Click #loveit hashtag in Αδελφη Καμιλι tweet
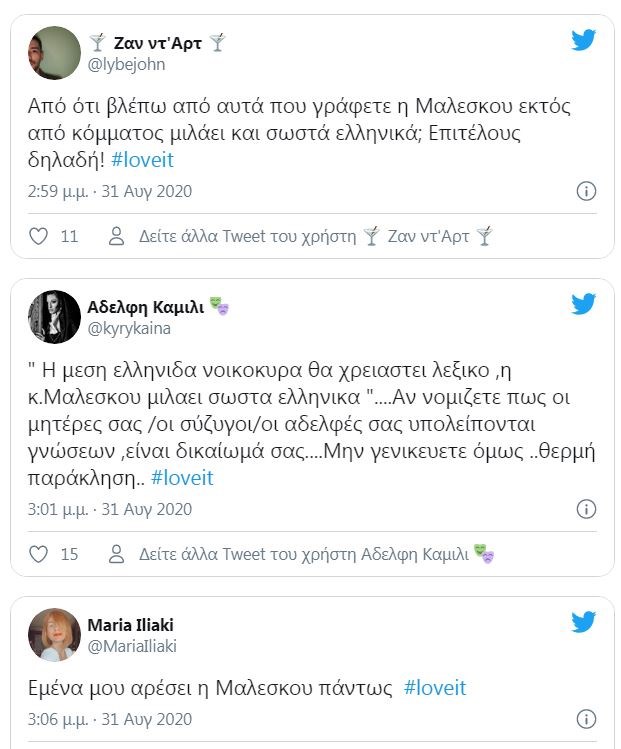621x749 pixels. pyautogui.click(x=182, y=478)
